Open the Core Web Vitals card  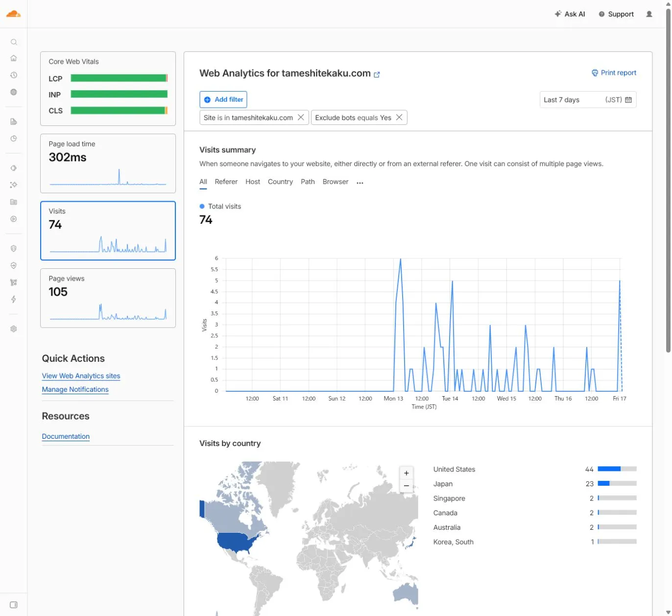[x=108, y=89]
